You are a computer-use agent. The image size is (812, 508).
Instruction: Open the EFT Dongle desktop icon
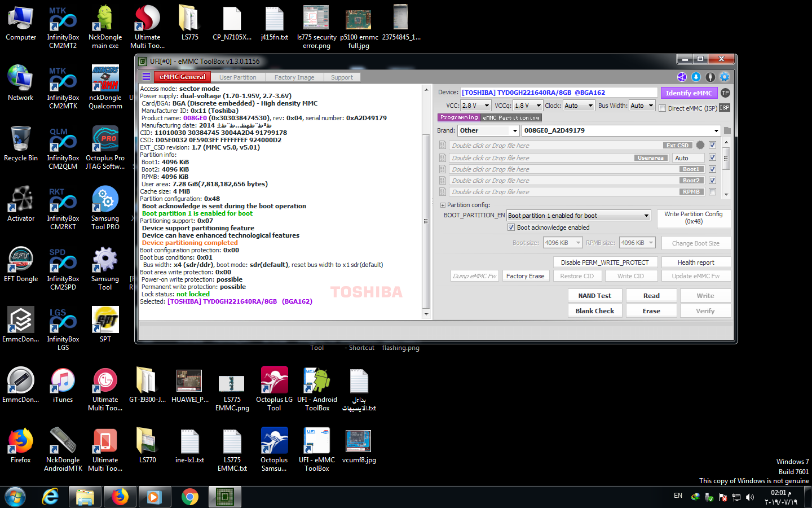click(x=21, y=264)
